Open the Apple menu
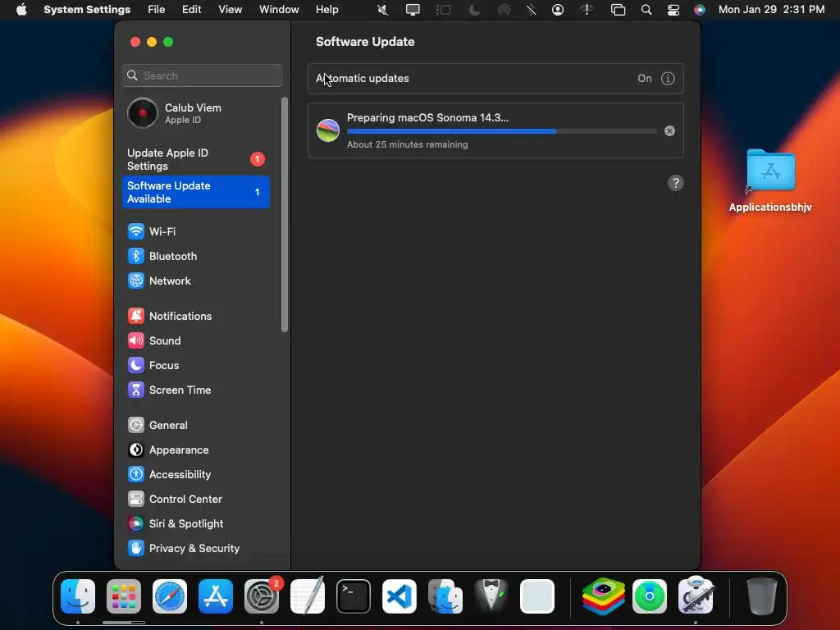This screenshot has height=630, width=840. [21, 10]
